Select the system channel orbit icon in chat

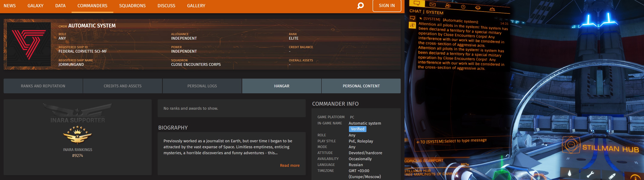tap(412, 25)
